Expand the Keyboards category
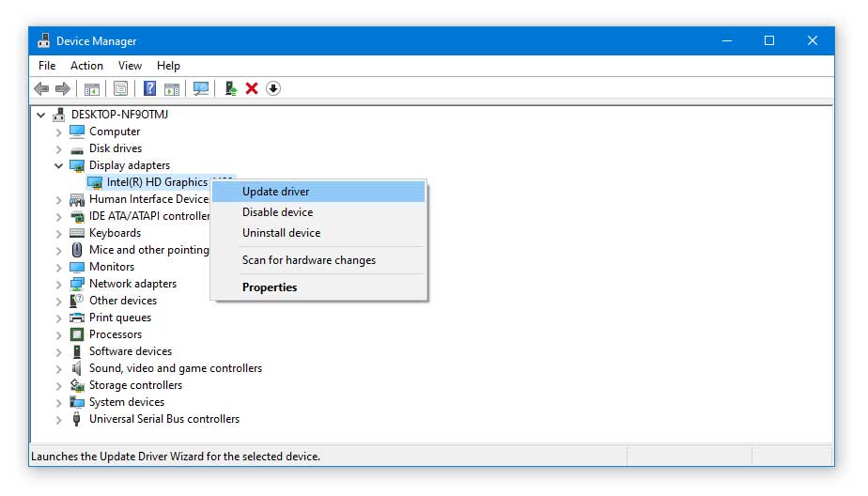Viewport: 868px width, 496px height. pos(58,234)
